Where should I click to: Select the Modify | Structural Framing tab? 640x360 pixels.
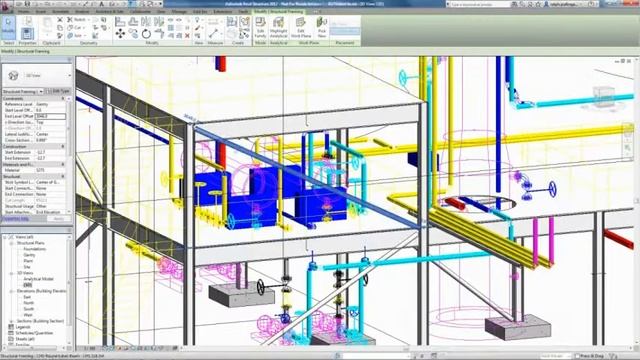click(279, 11)
